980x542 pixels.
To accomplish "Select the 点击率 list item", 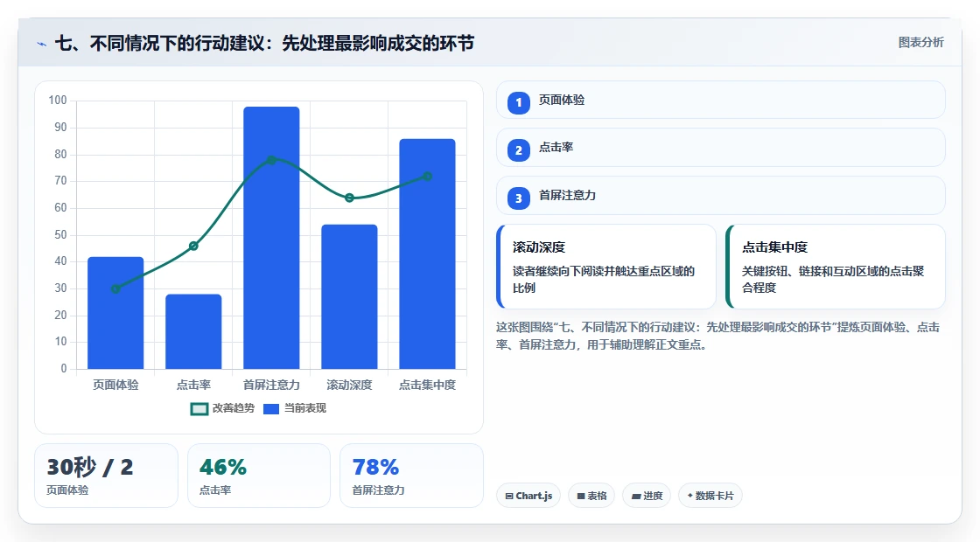I will (x=721, y=148).
